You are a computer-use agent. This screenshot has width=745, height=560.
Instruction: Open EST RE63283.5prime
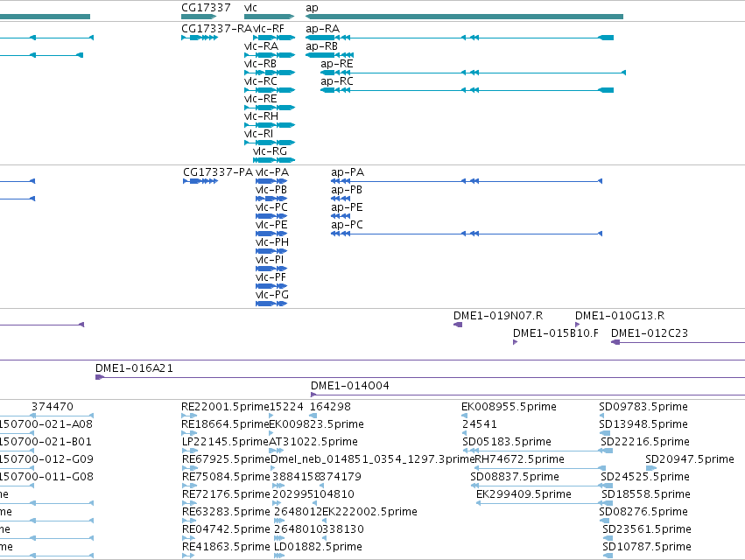226,512
